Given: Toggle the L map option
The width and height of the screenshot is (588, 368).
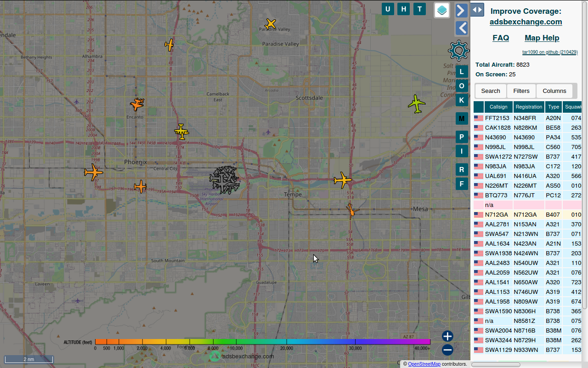Looking at the screenshot, I should click(x=462, y=71).
